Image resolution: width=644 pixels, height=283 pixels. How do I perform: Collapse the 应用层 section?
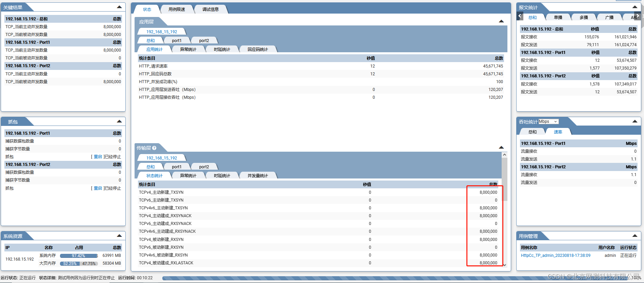[501, 21]
